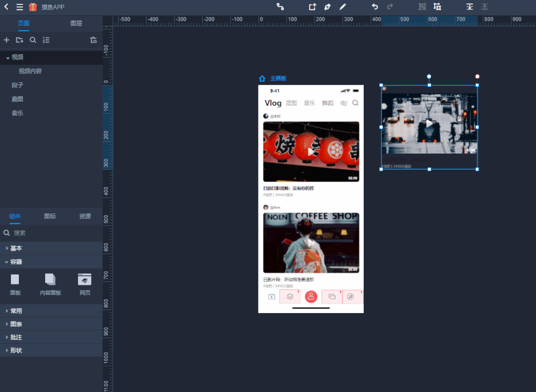Select the 音乐 tab in mockup header

(309, 103)
